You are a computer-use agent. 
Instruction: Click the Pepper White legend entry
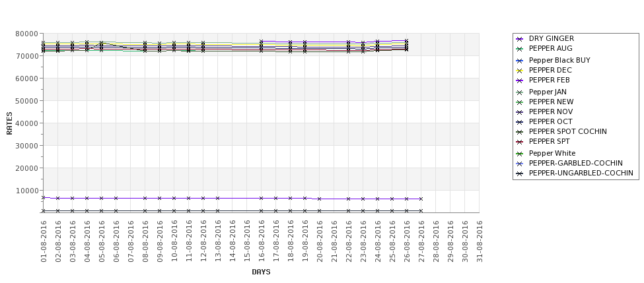546,153
